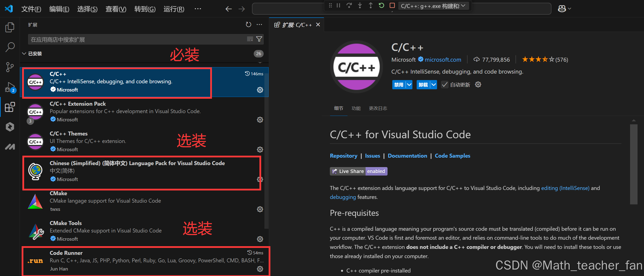Click the installed extensions count badge 26
Viewport: 644px width, 276px height.
pos(258,53)
